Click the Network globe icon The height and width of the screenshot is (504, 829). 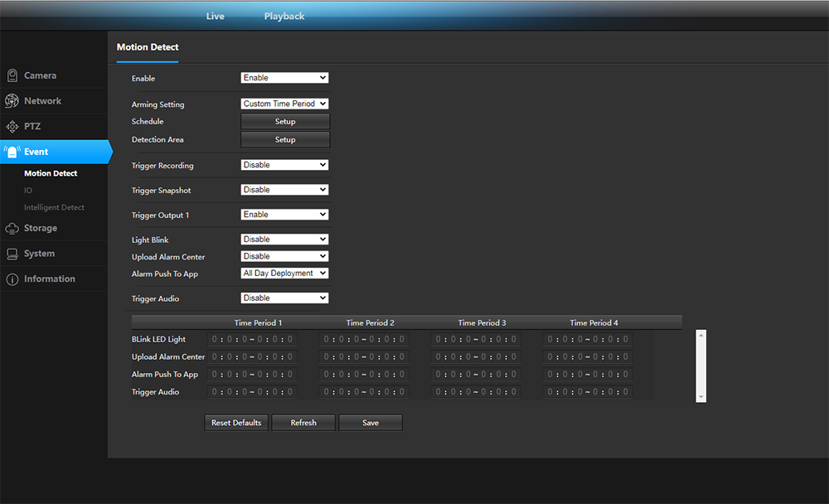click(12, 101)
